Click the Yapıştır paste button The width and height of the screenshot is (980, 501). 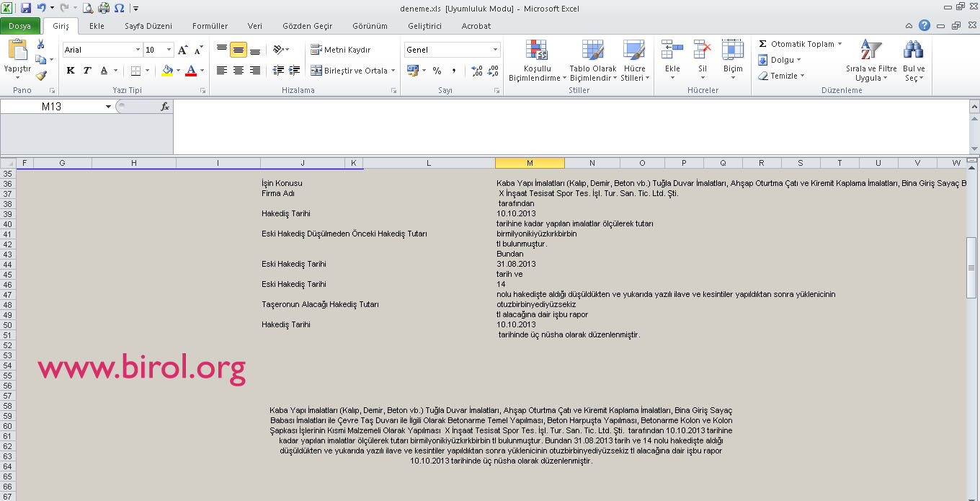[18, 59]
